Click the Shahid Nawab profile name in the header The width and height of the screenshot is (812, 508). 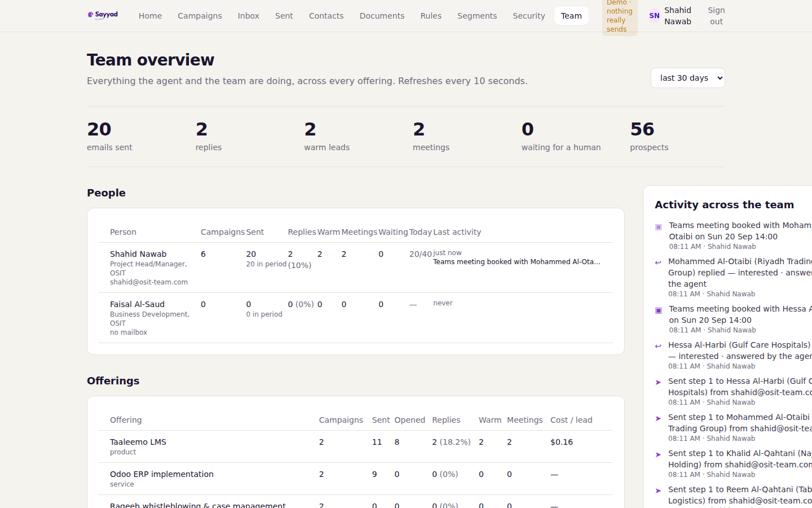[677, 16]
